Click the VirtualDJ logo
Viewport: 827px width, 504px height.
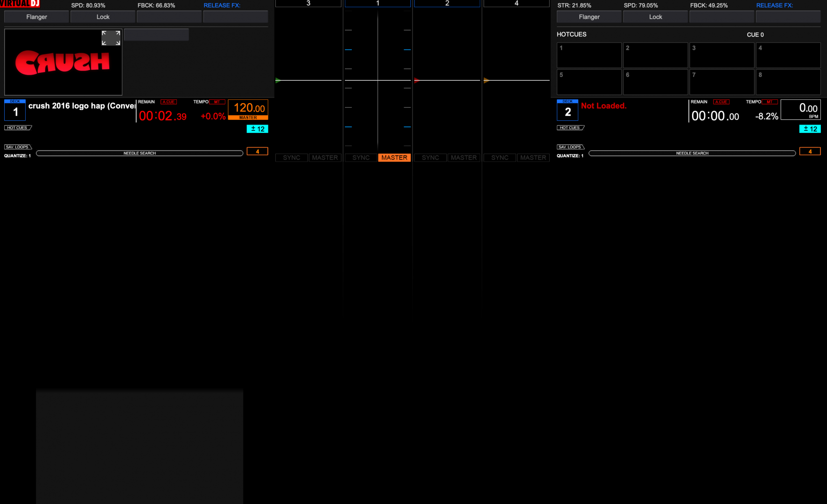click(20, 3)
